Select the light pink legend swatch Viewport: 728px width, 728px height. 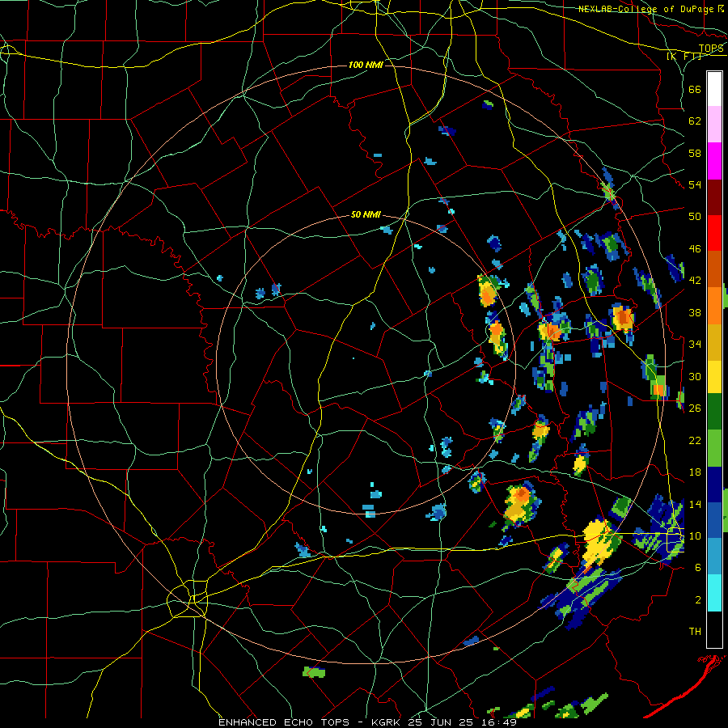point(714,125)
